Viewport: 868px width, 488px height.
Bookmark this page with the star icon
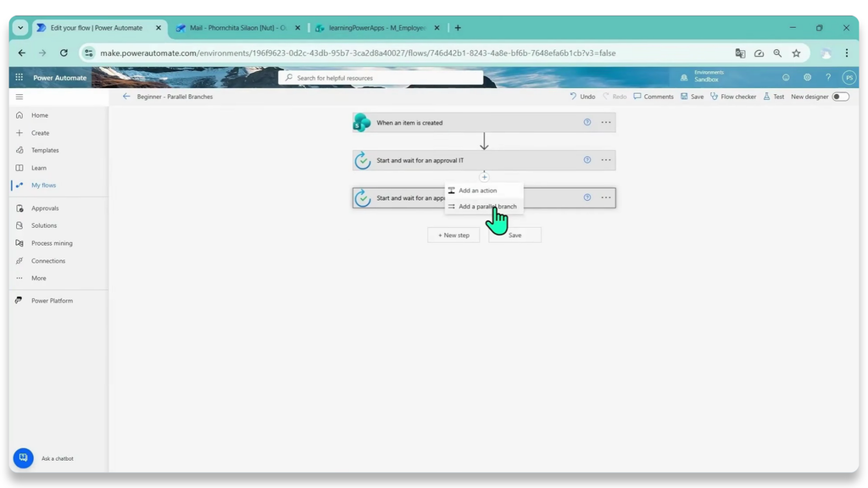796,53
